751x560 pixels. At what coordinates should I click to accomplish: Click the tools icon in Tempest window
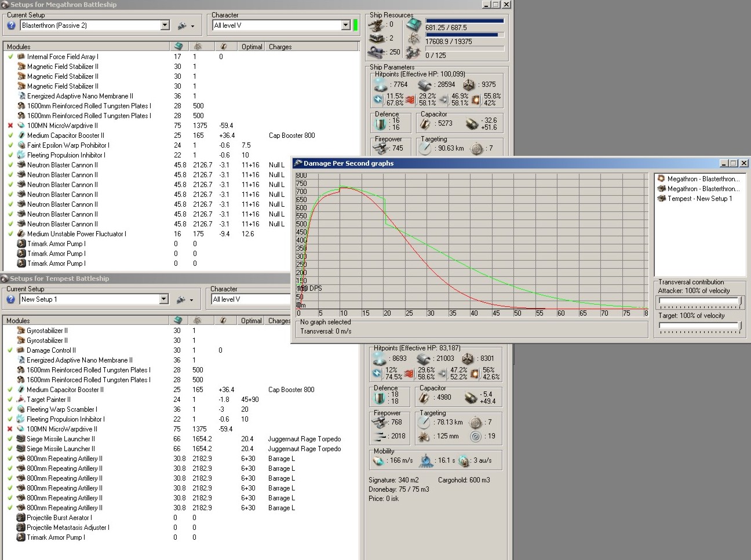pyautogui.click(x=181, y=299)
